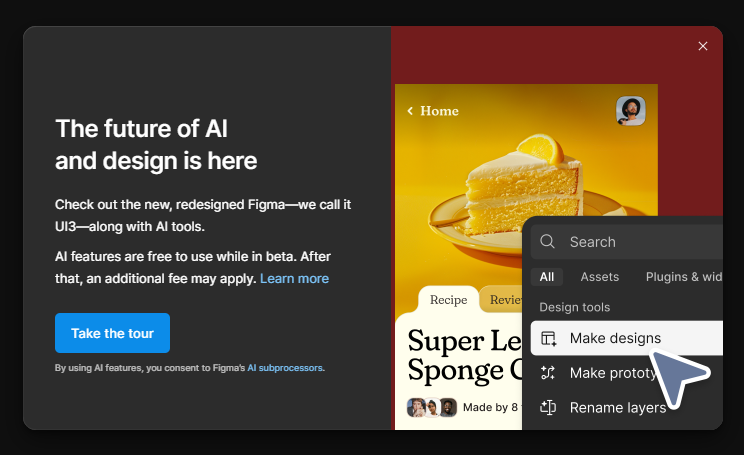Click the contributor avatars next to Made by
Screen dimensions: 744x455
point(432,407)
